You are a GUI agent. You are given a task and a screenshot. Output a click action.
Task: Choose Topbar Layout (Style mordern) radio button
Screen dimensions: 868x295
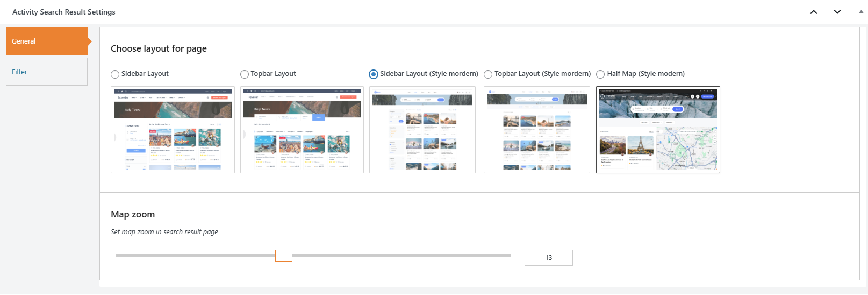(488, 74)
